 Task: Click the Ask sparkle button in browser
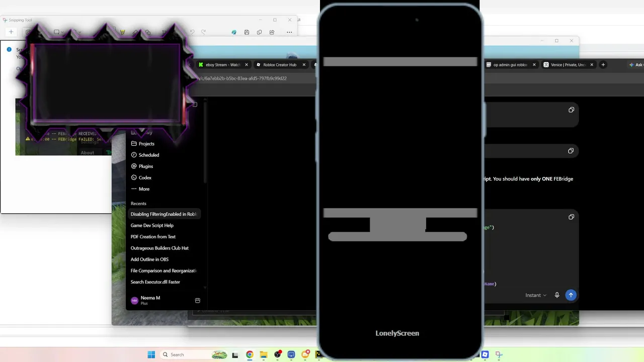tap(636, 65)
